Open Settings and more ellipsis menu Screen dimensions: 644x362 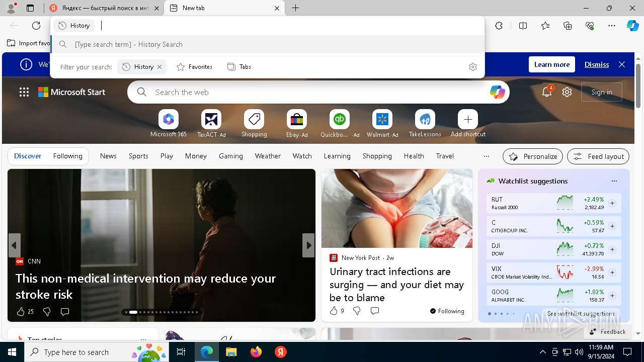[x=612, y=26]
